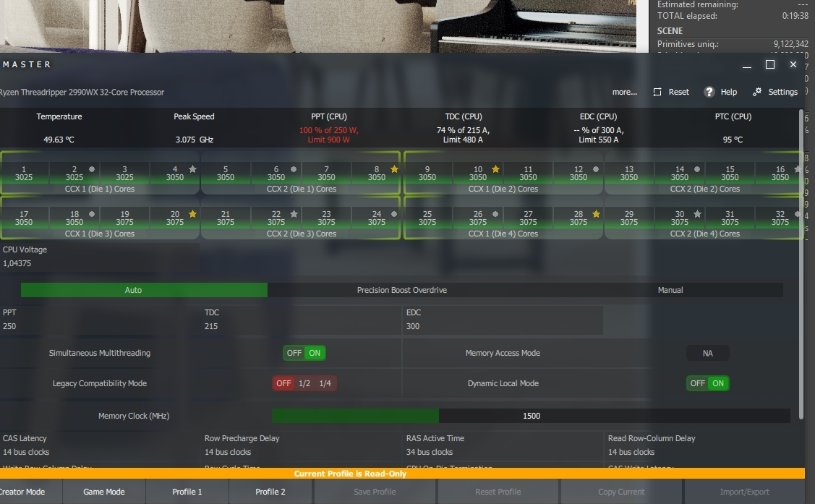This screenshot has height=504, width=815.
Task: Click Reset Profile button
Action: [x=498, y=492]
